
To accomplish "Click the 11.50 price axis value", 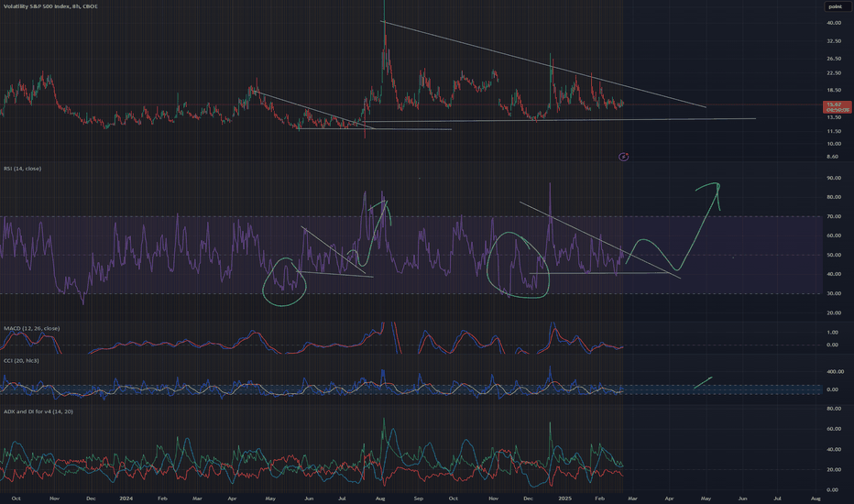I will tap(834, 131).
